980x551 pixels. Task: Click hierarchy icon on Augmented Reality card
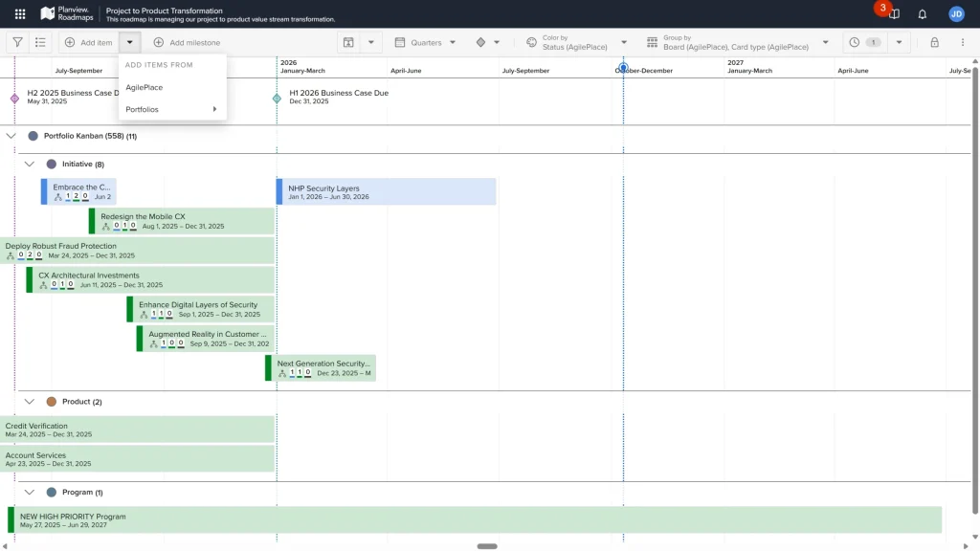point(154,343)
